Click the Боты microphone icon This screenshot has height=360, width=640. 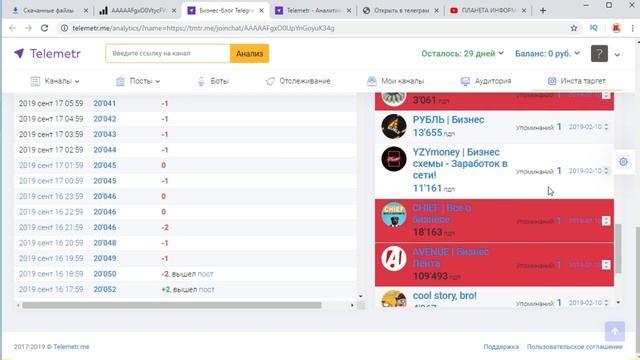coord(201,81)
